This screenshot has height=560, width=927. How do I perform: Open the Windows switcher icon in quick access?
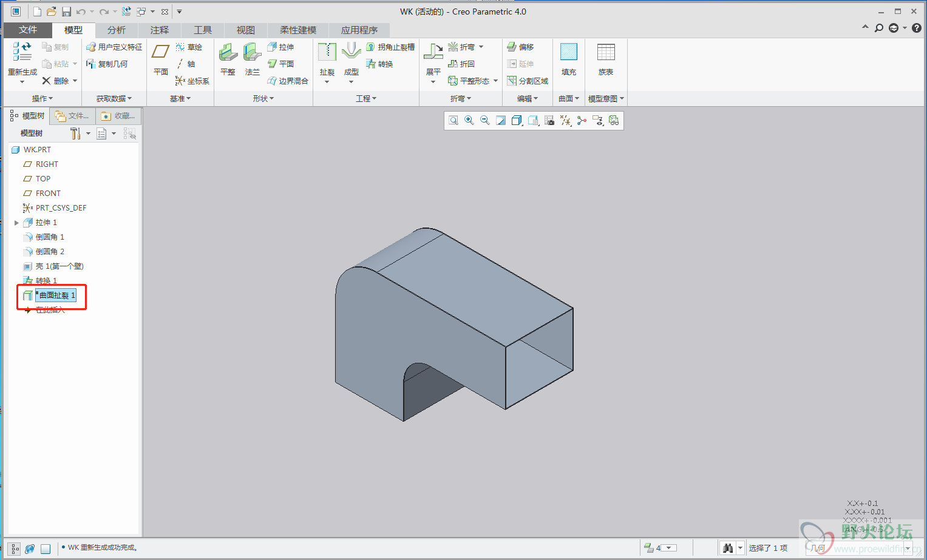click(141, 12)
